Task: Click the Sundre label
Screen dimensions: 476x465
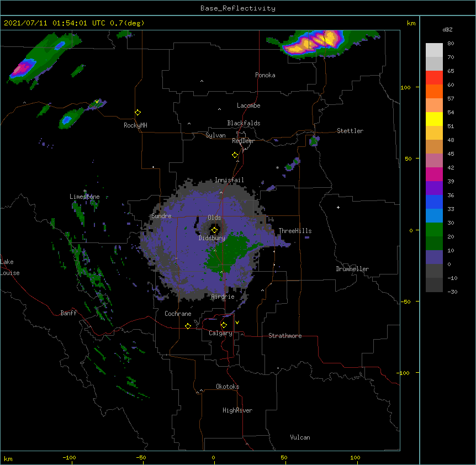Action: pos(161,216)
